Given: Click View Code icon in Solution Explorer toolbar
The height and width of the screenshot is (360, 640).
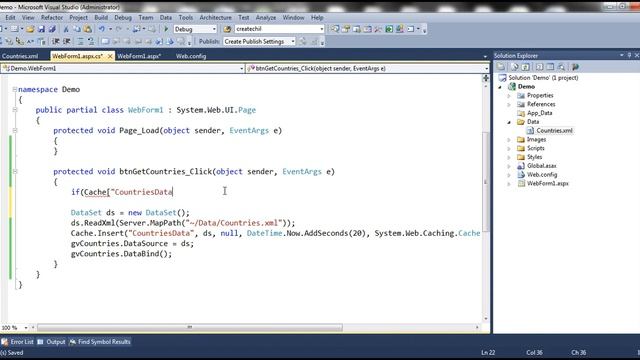Looking at the screenshot, I should point(540,67).
